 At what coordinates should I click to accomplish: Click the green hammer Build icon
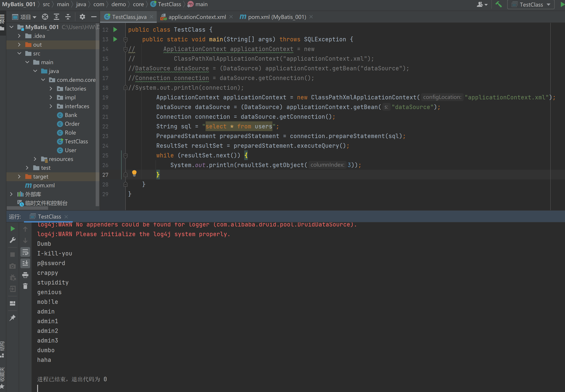[498, 4]
